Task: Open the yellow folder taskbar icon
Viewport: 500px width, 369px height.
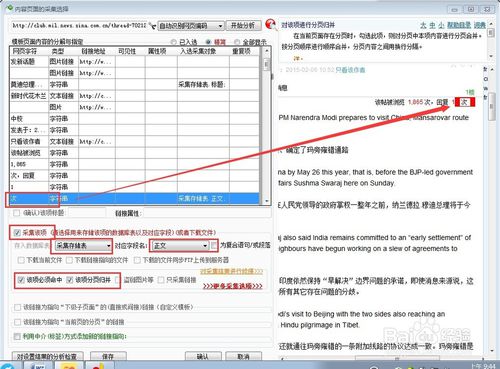Action: 68,366
